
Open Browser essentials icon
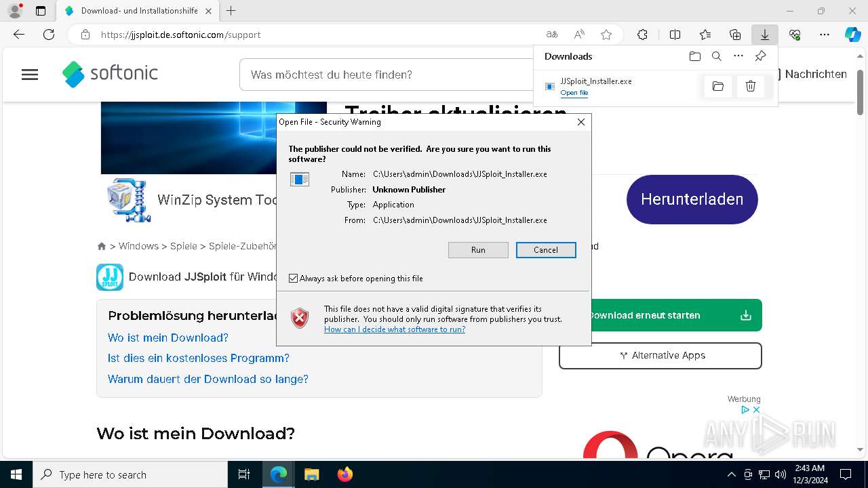[x=795, y=35]
